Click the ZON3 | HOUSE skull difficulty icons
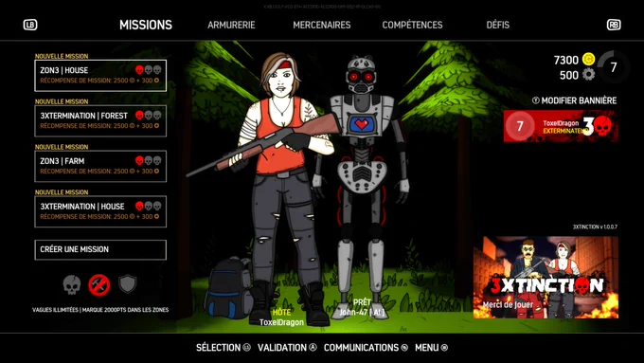Screen dimensions: 644x363 [x=149, y=70]
